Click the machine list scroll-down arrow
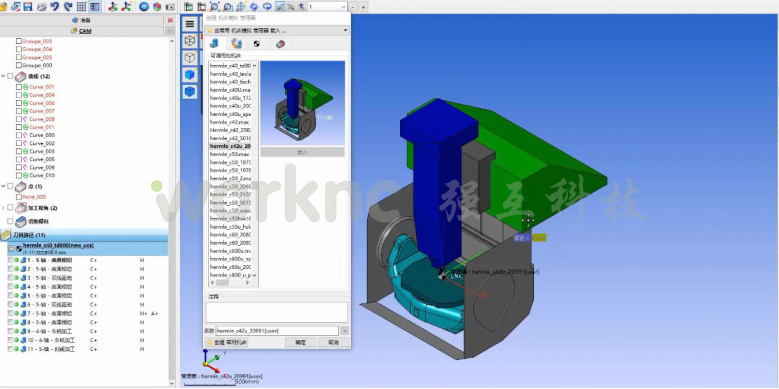The height and width of the screenshot is (389, 779). tap(255, 275)
